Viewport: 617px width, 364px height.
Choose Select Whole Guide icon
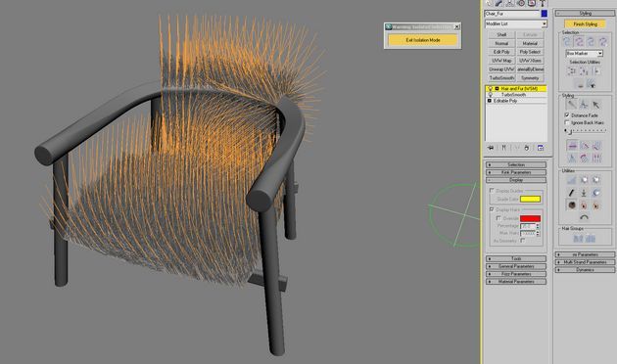pyautogui.click(x=579, y=42)
